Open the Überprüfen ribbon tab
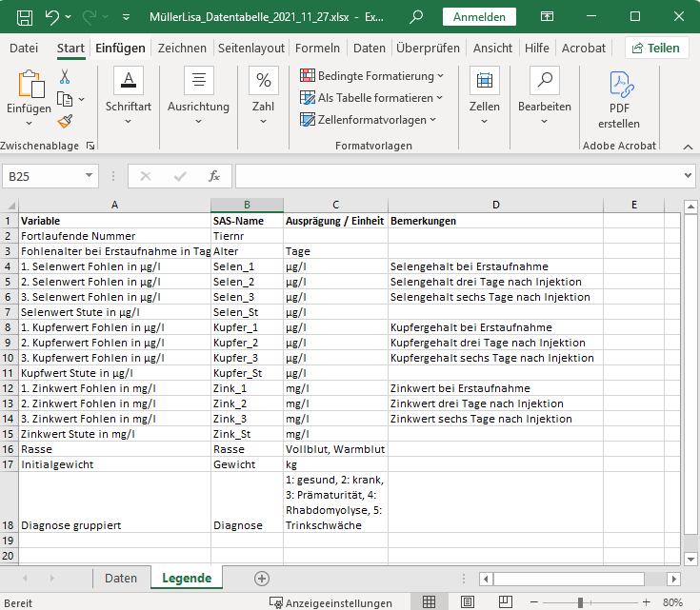 pos(428,49)
